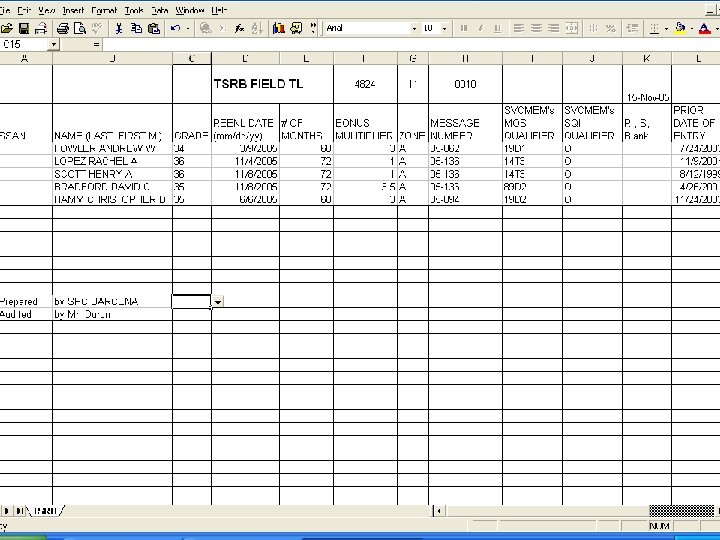Open the Data menu
720x540 pixels.
click(x=160, y=10)
